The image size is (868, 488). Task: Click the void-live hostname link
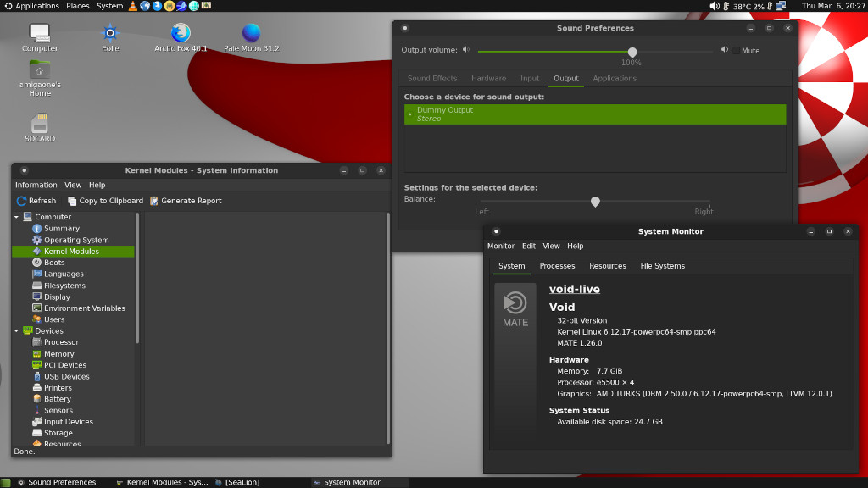(x=574, y=290)
